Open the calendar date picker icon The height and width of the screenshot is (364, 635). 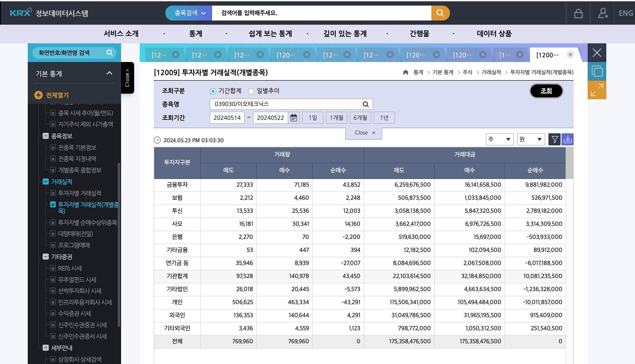[293, 118]
